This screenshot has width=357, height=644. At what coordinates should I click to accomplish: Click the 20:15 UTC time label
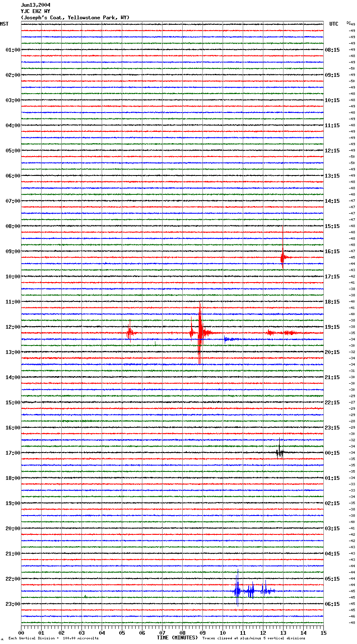pos(332,352)
